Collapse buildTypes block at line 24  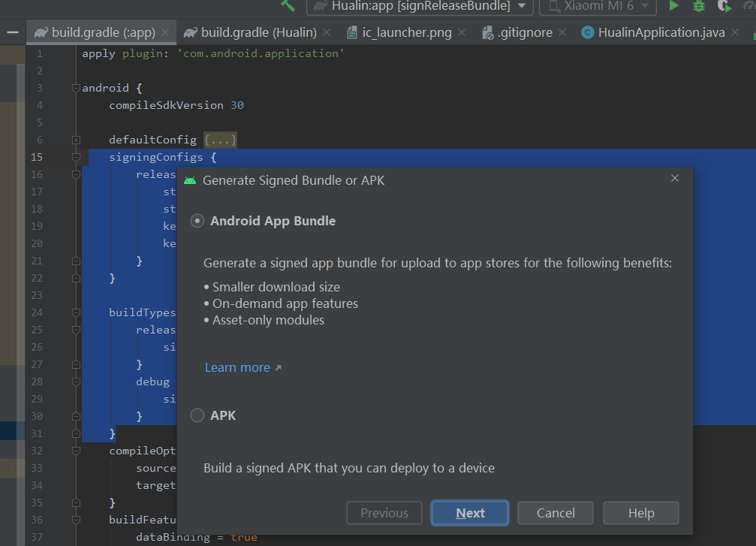(x=76, y=312)
